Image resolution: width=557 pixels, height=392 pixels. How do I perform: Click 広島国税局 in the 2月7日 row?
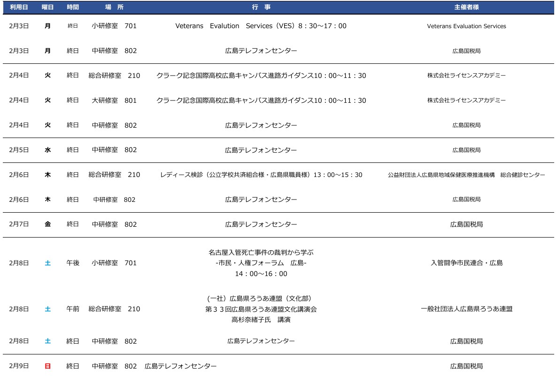click(466, 224)
